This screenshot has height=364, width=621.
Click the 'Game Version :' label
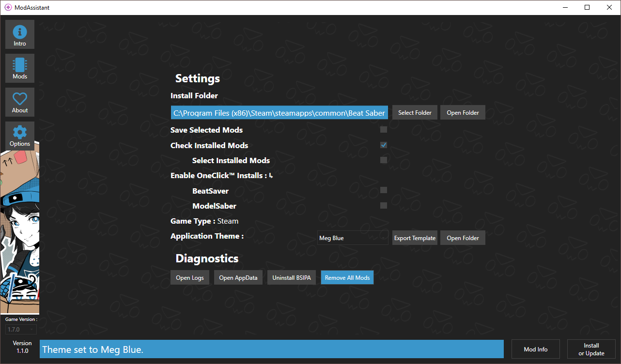[x=21, y=319]
